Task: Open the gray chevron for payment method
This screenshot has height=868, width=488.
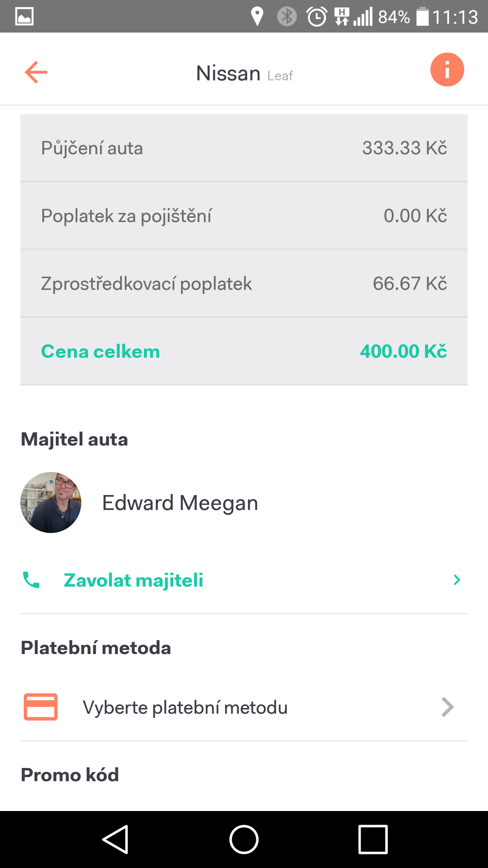Action: point(447,707)
